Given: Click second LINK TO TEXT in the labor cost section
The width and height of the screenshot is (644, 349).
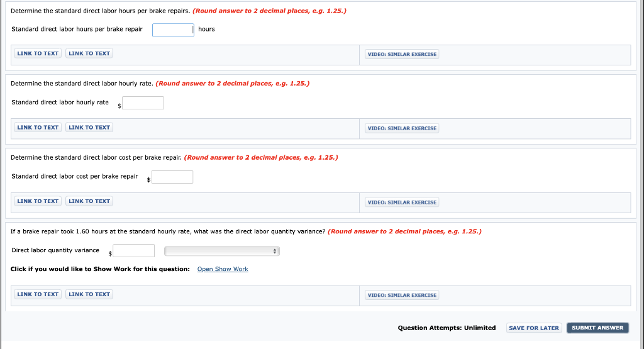Looking at the screenshot, I should tap(89, 201).
